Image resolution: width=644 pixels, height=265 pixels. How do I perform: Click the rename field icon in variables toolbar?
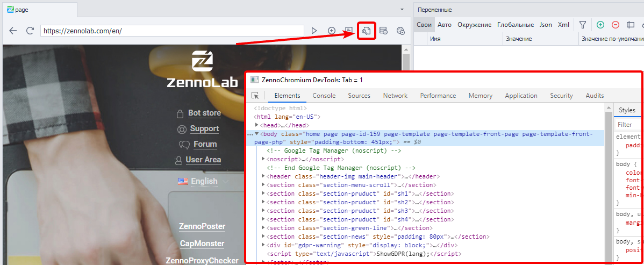click(x=631, y=25)
